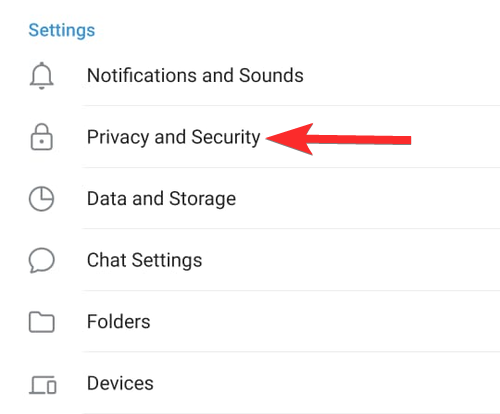500x414 pixels.
Task: Click the padlock icon for Privacy
Action: (41, 137)
